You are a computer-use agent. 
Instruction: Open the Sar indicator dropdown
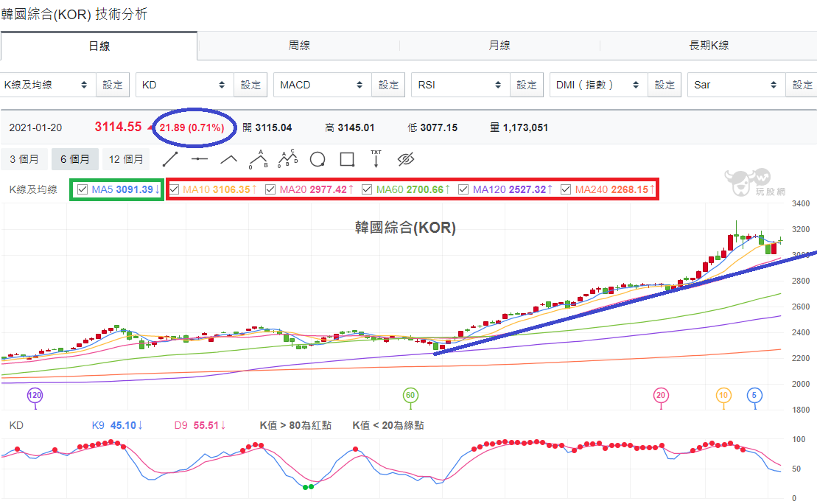click(x=736, y=85)
